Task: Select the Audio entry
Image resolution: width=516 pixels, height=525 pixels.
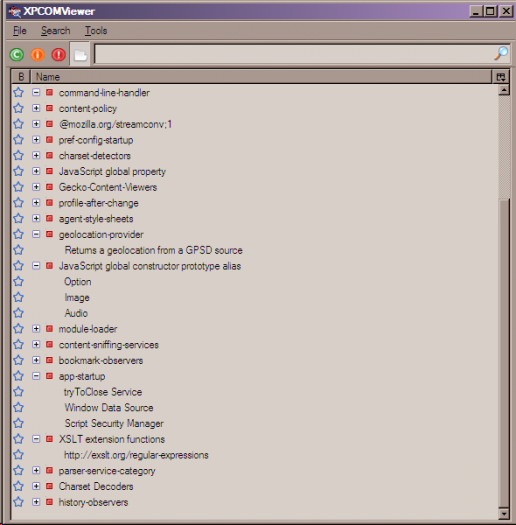Action: click(76, 313)
